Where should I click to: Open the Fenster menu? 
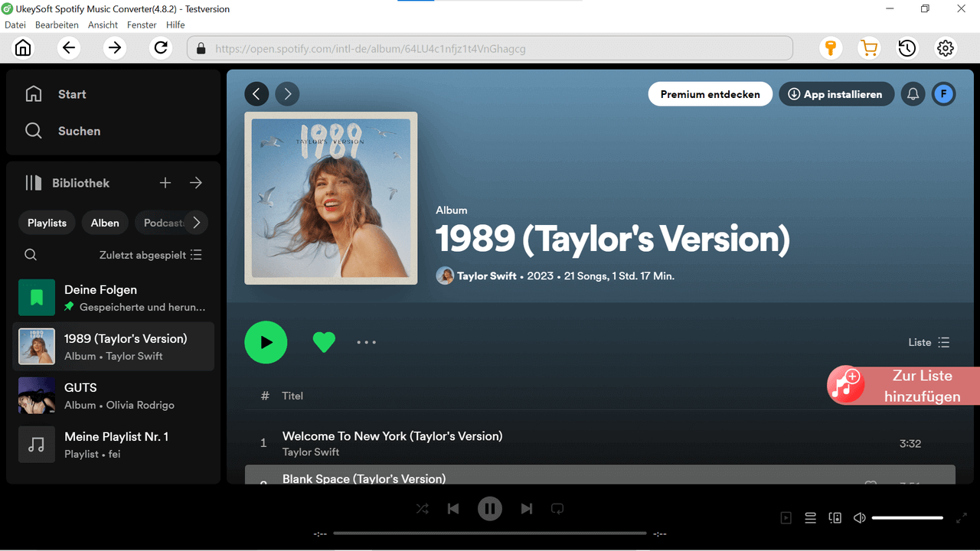(x=142, y=25)
